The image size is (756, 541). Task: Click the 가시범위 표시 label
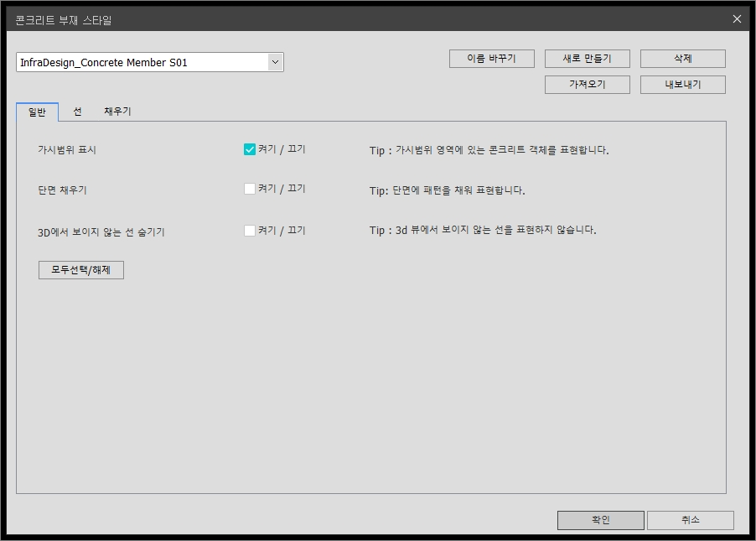click(x=67, y=150)
